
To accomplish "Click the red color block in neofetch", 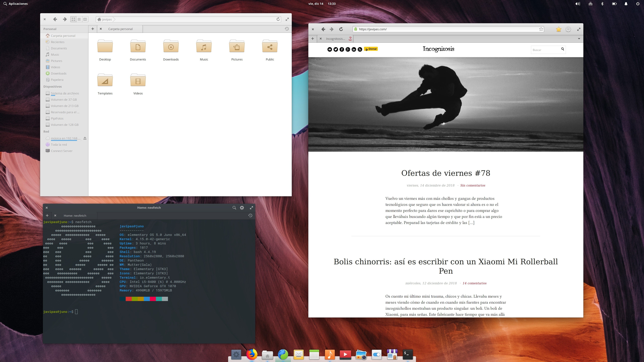I will click(x=128, y=299).
